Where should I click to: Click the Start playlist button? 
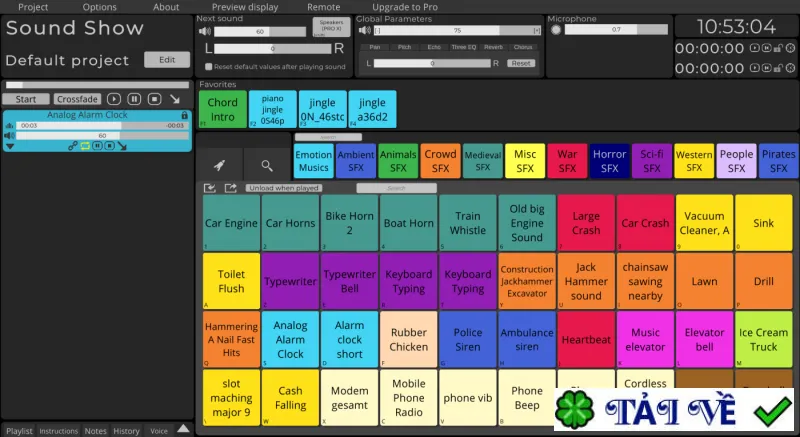tap(26, 99)
